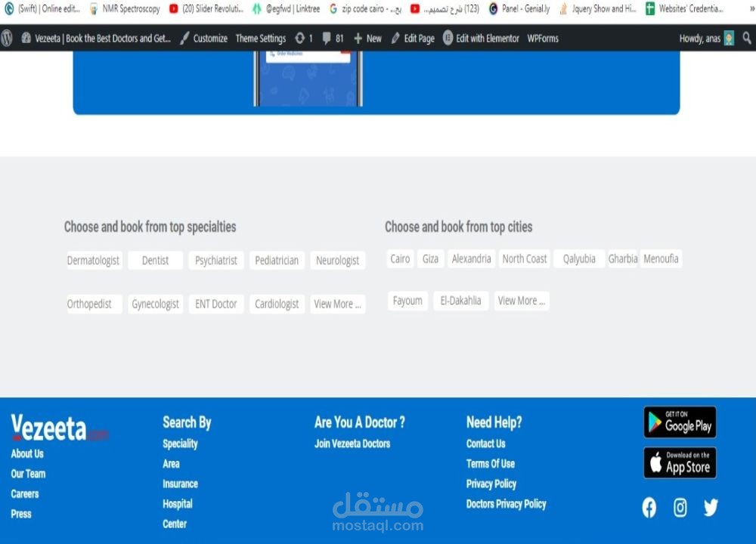Viewport: 756px width, 544px height.
Task: Click the Join Vezeeta Doctors link
Action: [x=351, y=444]
